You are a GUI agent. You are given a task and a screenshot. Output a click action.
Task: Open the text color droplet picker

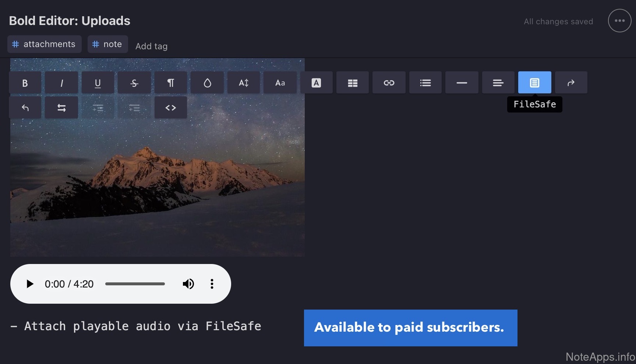click(x=207, y=83)
